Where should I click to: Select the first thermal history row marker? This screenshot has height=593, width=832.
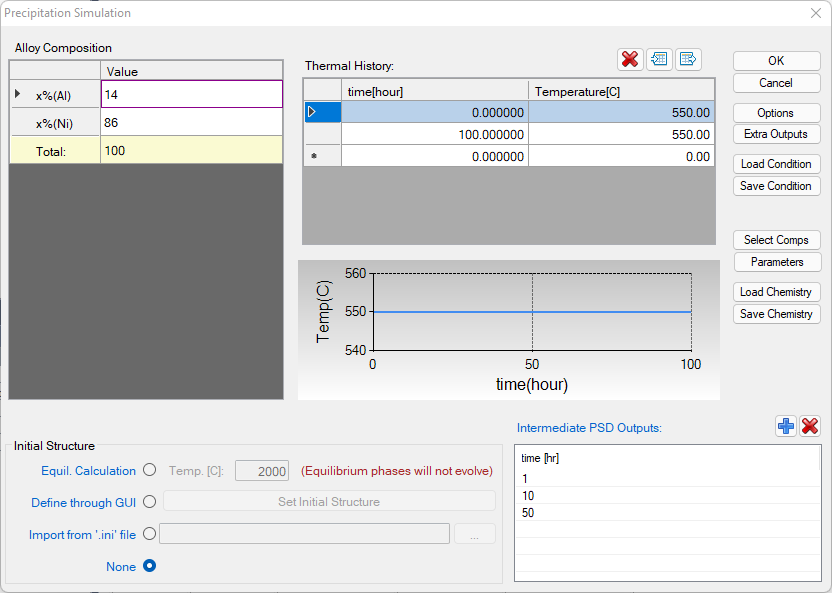(x=313, y=112)
